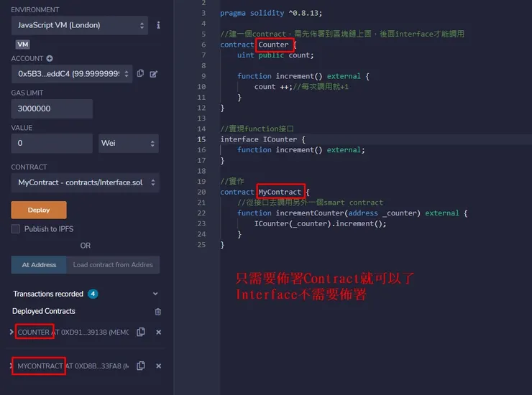Click 'interface ICounter' code line
This screenshot has width=532, height=395.
click(x=262, y=139)
